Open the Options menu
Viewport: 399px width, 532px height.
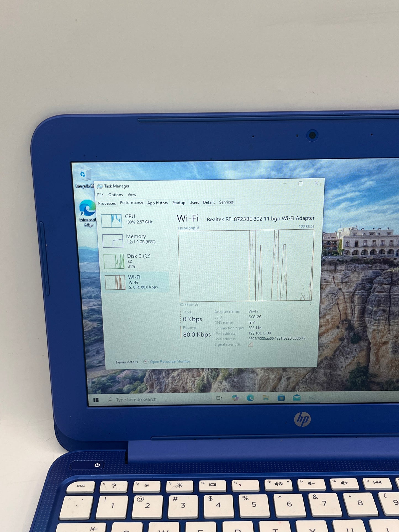click(x=115, y=195)
